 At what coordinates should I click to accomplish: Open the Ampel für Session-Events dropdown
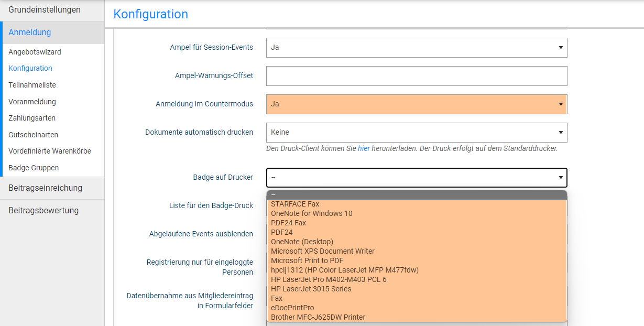tap(416, 47)
